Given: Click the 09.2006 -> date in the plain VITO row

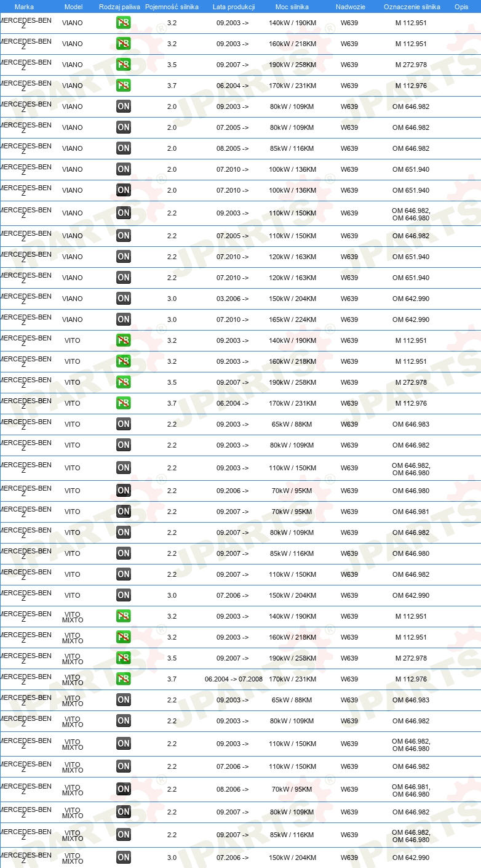Looking at the screenshot, I should (233, 491).
